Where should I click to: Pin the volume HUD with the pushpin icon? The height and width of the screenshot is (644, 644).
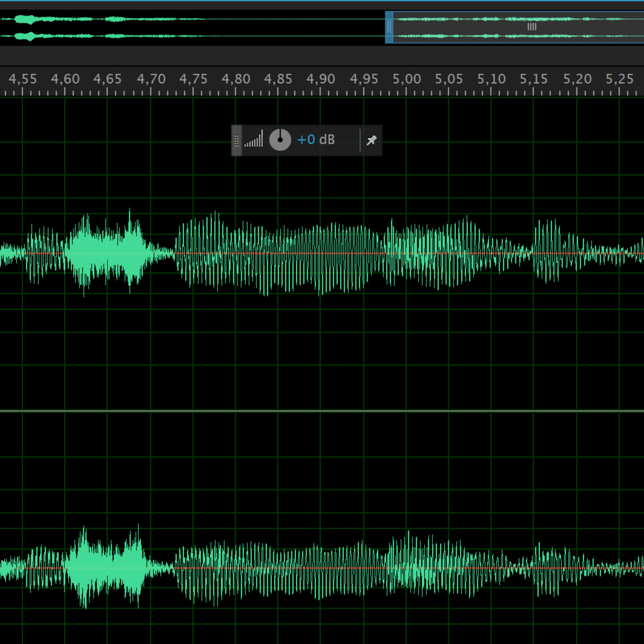point(371,140)
